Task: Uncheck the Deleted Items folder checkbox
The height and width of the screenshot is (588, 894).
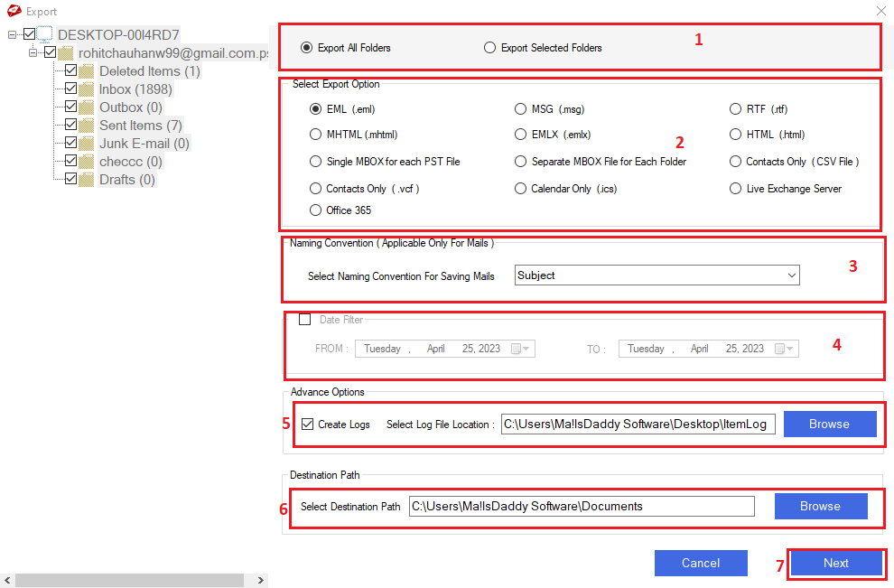Action: pos(70,70)
